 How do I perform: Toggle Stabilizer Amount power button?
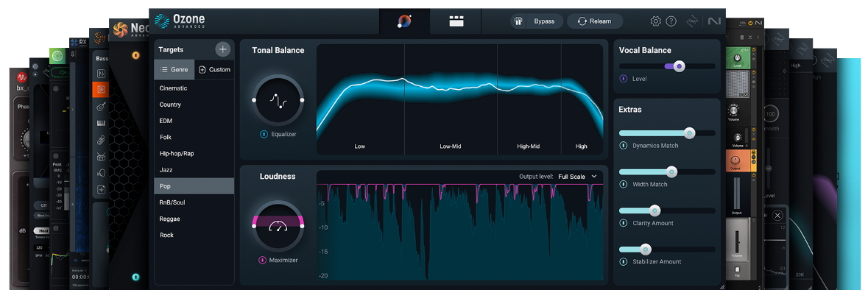click(x=624, y=262)
